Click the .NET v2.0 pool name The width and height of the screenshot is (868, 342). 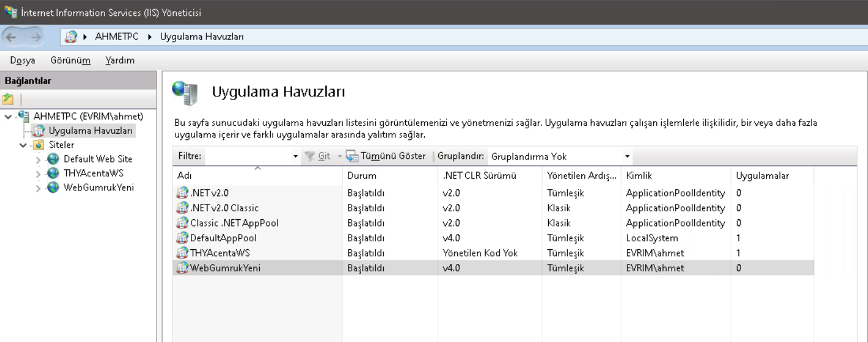(x=209, y=193)
